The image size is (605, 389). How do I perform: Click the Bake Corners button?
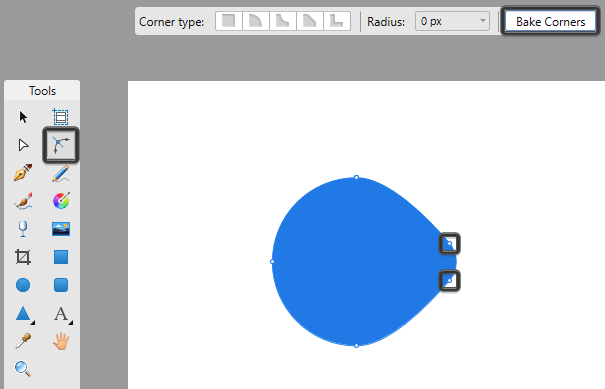[x=551, y=22]
